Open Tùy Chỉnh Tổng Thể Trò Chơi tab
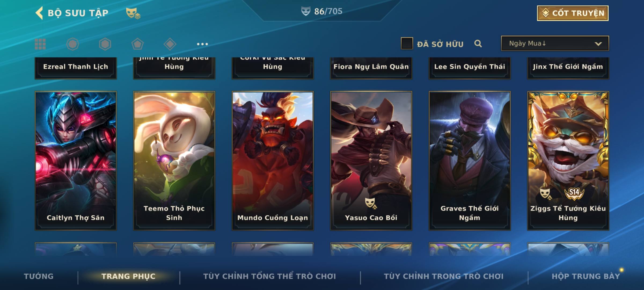This screenshot has height=290, width=644. (269, 276)
